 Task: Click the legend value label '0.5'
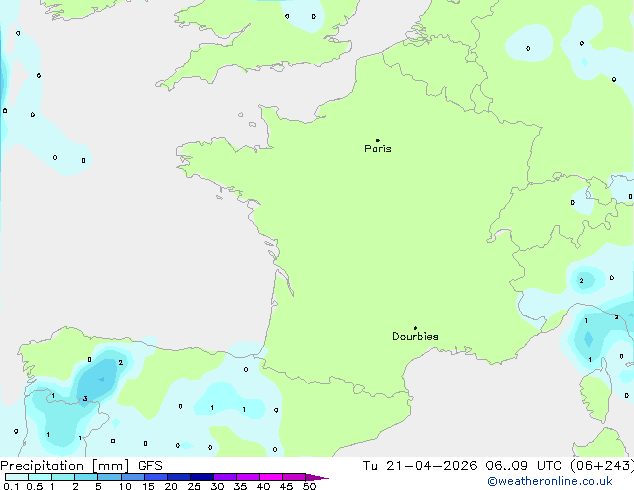coord(35,486)
